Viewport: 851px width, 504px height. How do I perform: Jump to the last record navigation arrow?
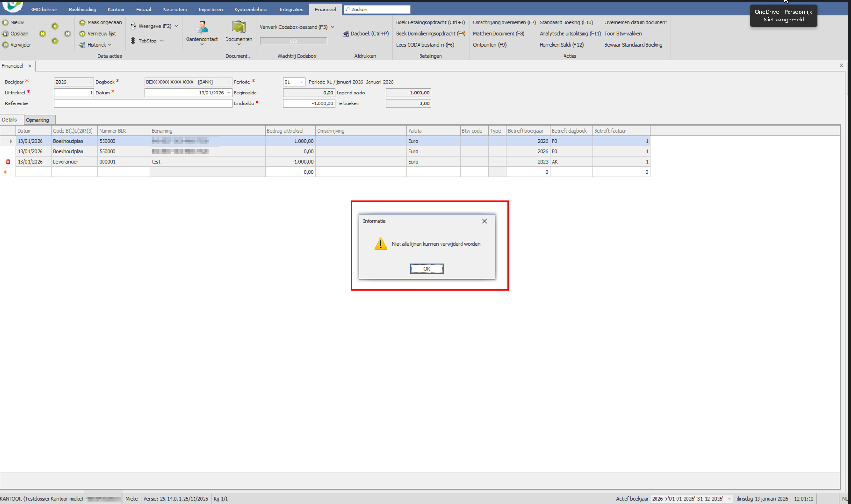point(68,34)
